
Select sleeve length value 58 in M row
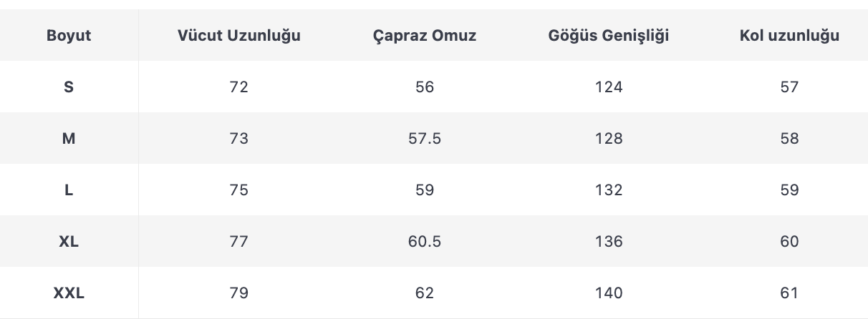[789, 139]
